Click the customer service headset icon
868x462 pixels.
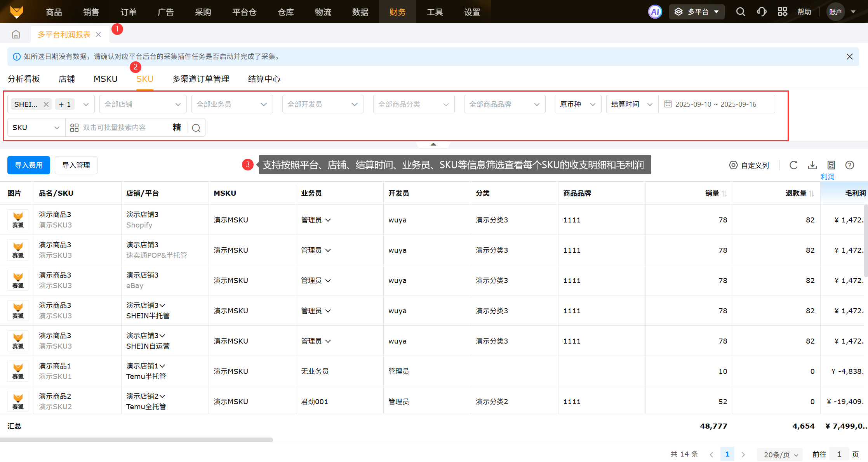pos(762,12)
